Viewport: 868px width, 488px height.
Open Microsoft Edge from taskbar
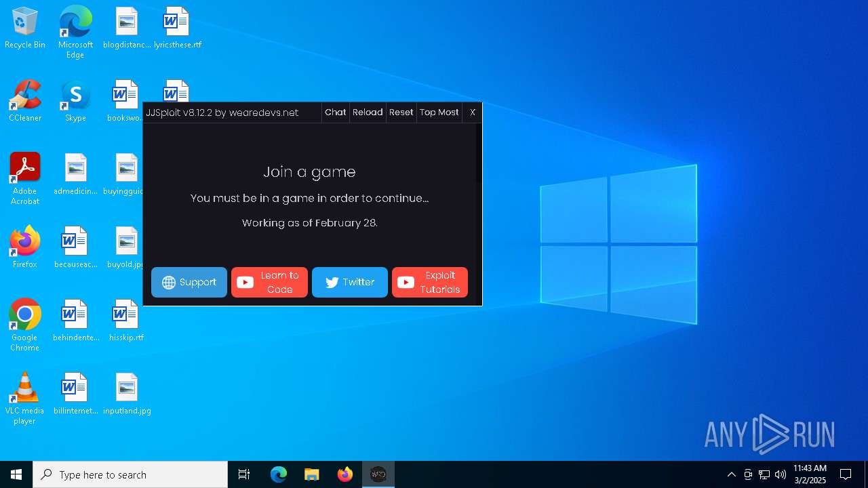coord(279,474)
